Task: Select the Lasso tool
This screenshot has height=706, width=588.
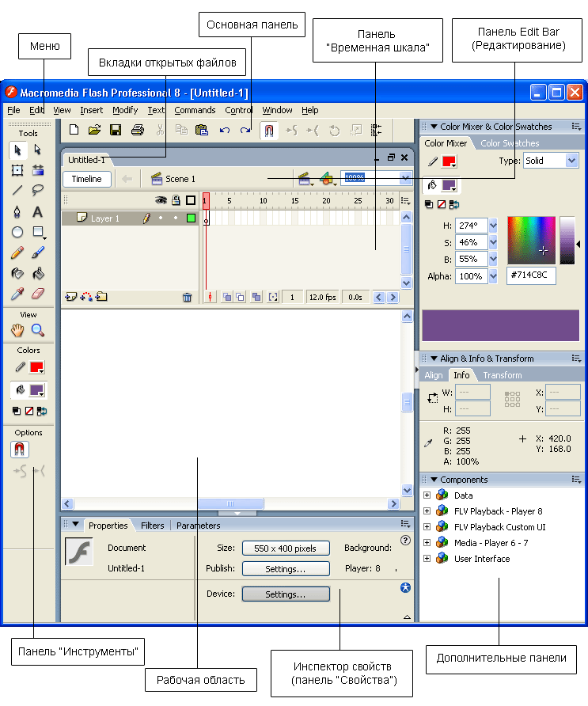Action: coord(38,191)
